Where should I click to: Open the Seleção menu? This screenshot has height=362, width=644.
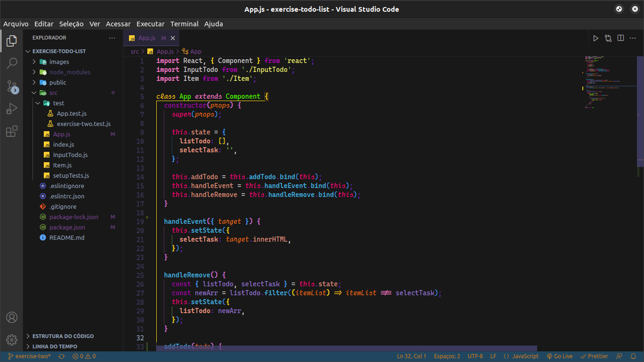click(x=71, y=24)
